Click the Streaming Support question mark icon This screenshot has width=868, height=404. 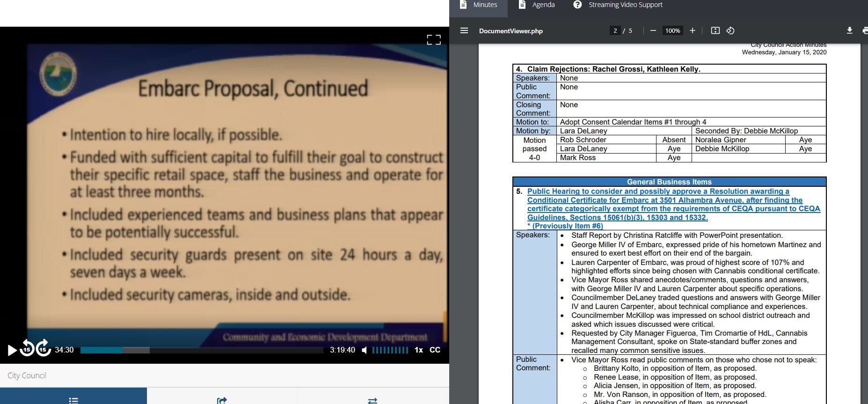578,5
